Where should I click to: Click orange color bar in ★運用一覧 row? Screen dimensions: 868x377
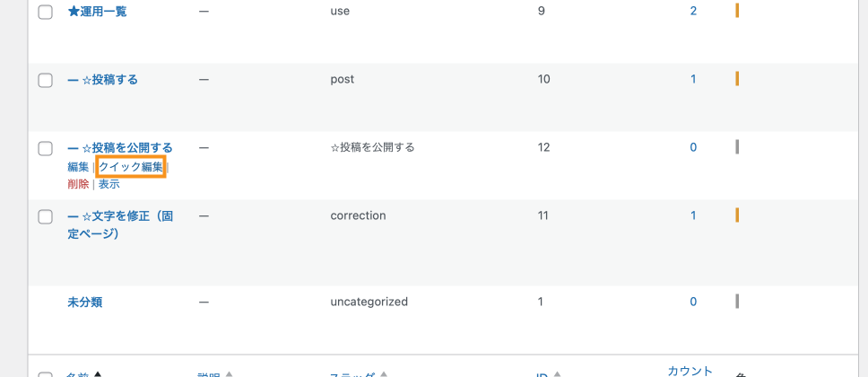point(737,12)
